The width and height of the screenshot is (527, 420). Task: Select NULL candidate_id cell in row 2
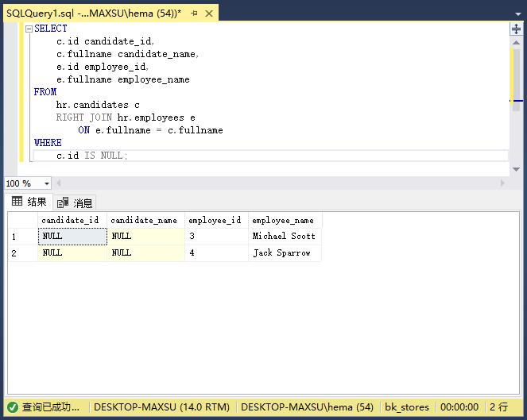tap(72, 253)
